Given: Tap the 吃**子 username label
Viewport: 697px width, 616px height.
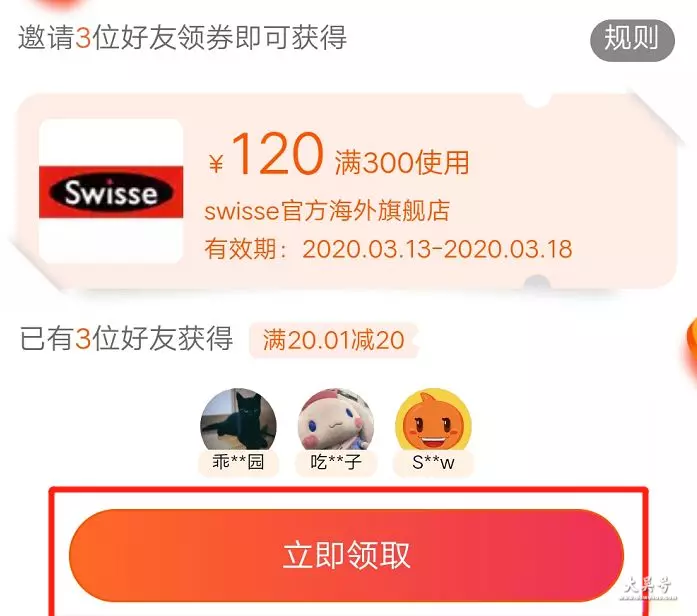Looking at the screenshot, I should [336, 463].
